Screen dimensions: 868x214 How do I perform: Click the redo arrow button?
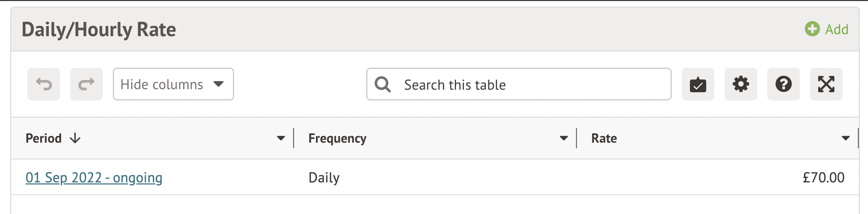(x=86, y=84)
